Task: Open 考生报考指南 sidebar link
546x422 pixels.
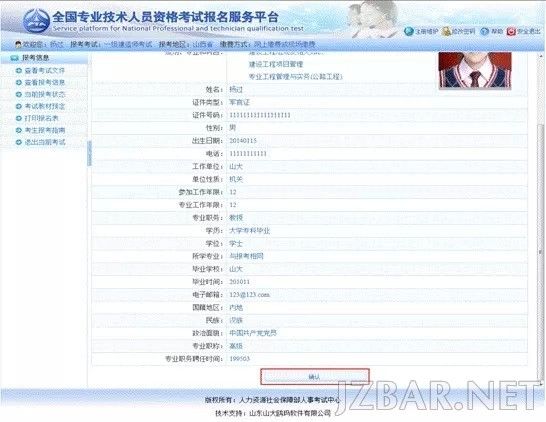Action: tap(45, 130)
